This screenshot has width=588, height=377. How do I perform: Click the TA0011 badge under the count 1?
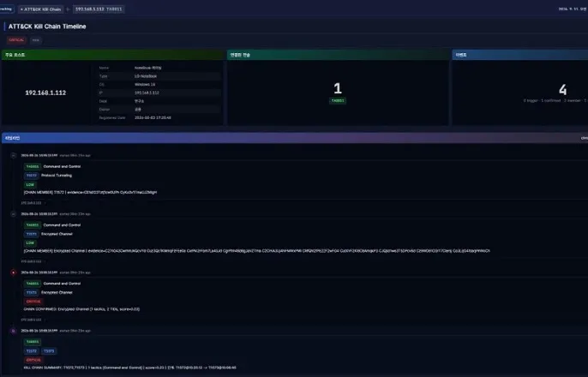[338, 101]
